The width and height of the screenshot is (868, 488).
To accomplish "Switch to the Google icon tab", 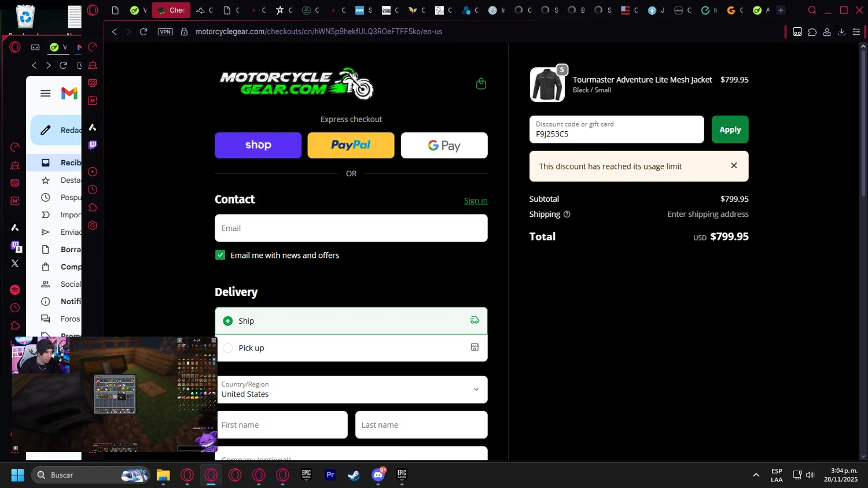I will click(734, 10).
